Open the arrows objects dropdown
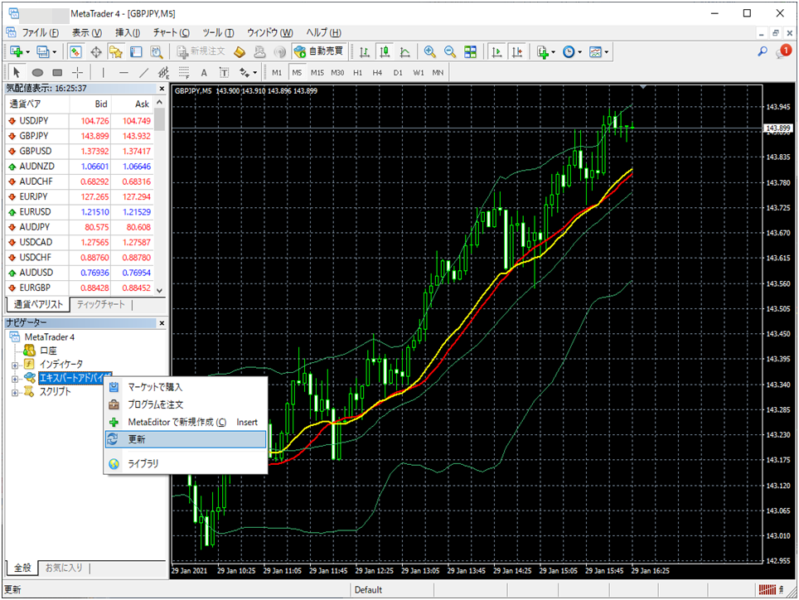Screen dimensions: 799x600 point(248,72)
